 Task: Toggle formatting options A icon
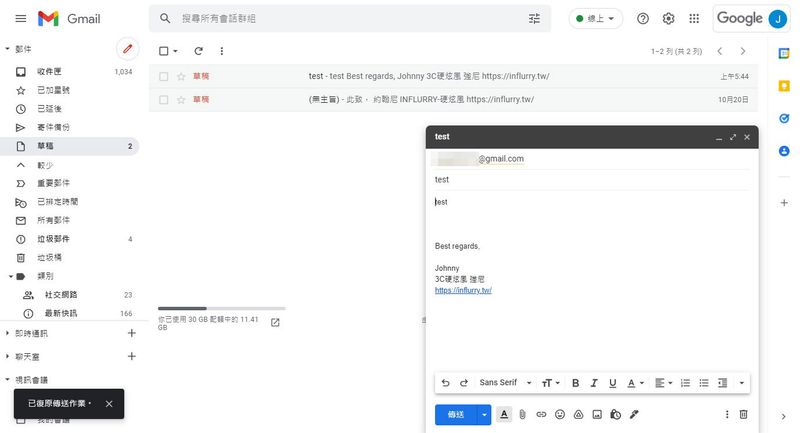(x=504, y=415)
